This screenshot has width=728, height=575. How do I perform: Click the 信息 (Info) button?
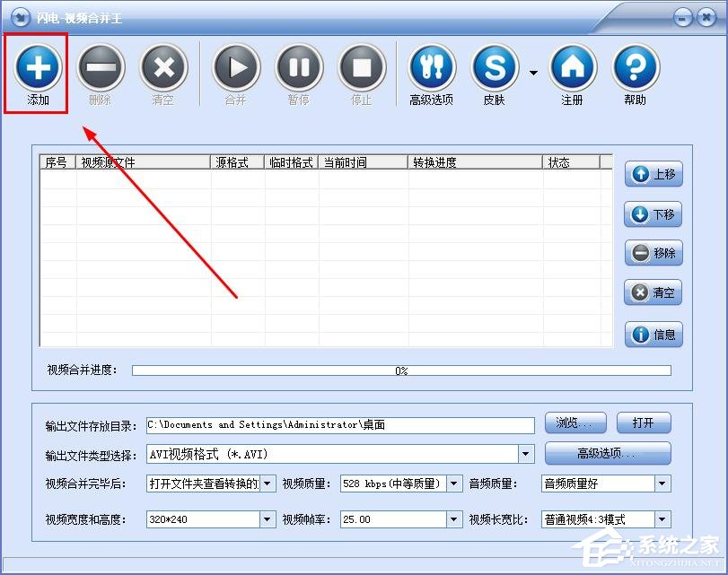653,335
